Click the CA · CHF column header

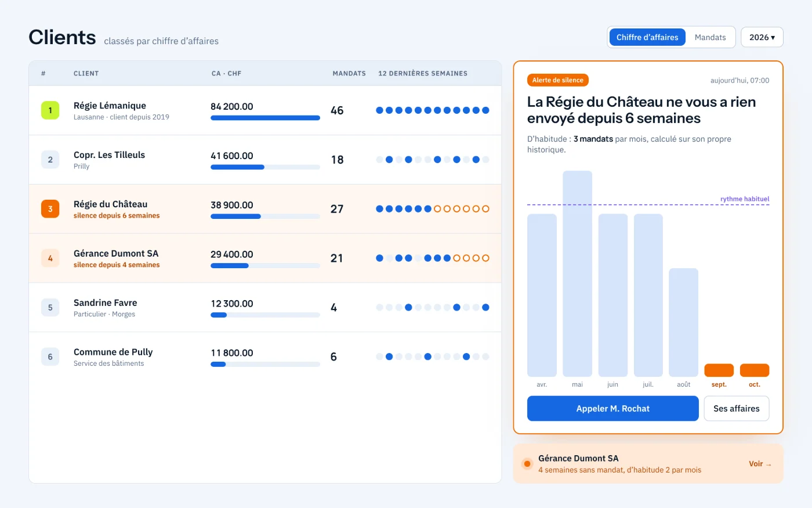(226, 74)
